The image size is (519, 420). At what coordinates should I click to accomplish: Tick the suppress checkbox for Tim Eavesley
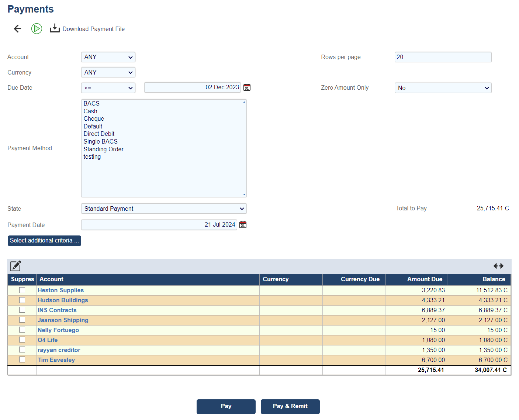22,360
